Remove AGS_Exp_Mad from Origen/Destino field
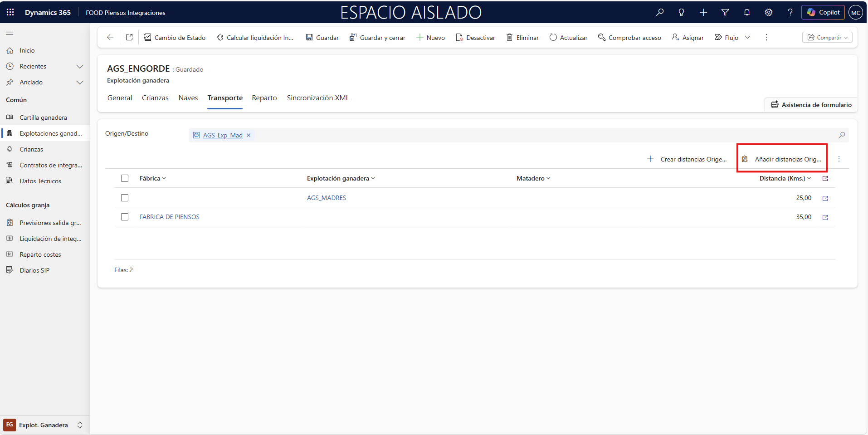 point(249,135)
